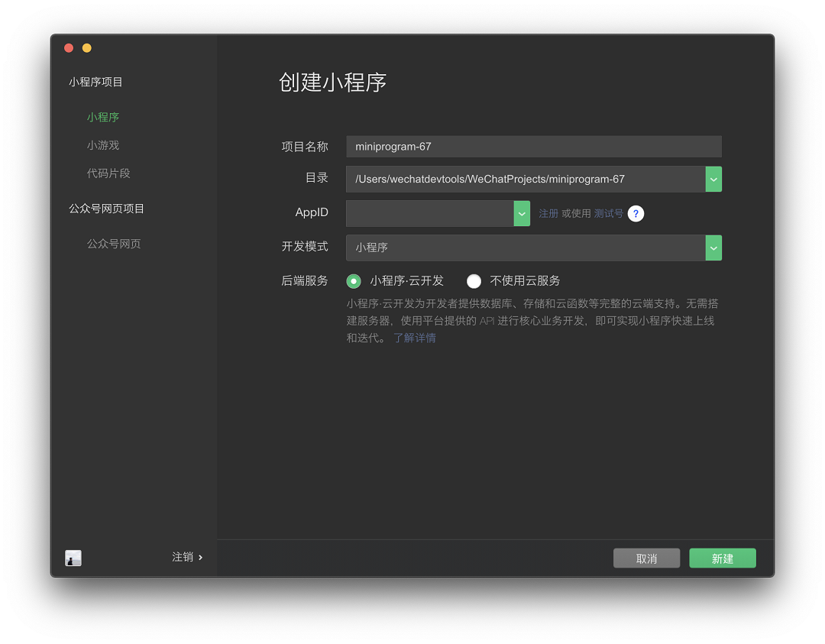Viewport: 825px width, 644px height.
Task: Click the blue question mark help icon
Action: coord(636,214)
